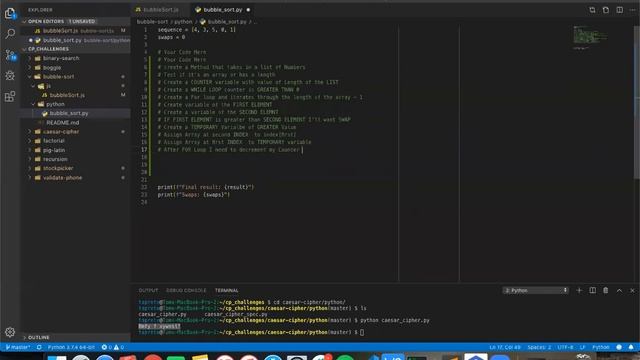
Task: Kill the terminal with trash icon
Action: 606,290
